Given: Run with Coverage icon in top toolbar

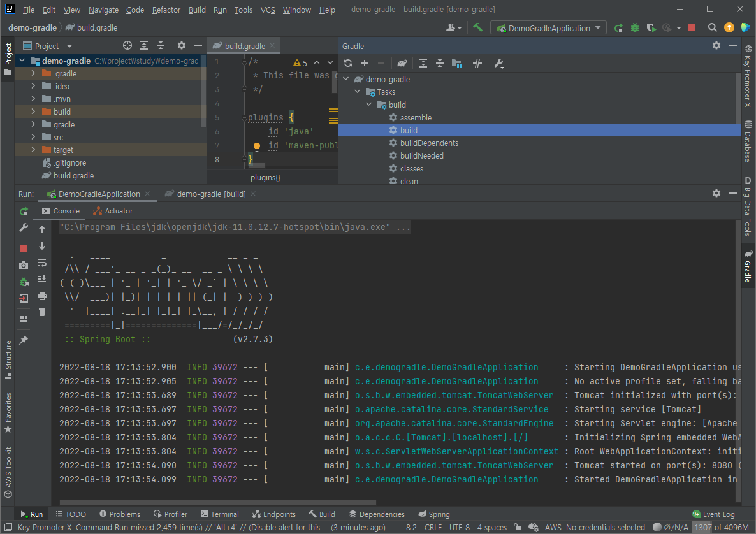Looking at the screenshot, I should point(651,28).
